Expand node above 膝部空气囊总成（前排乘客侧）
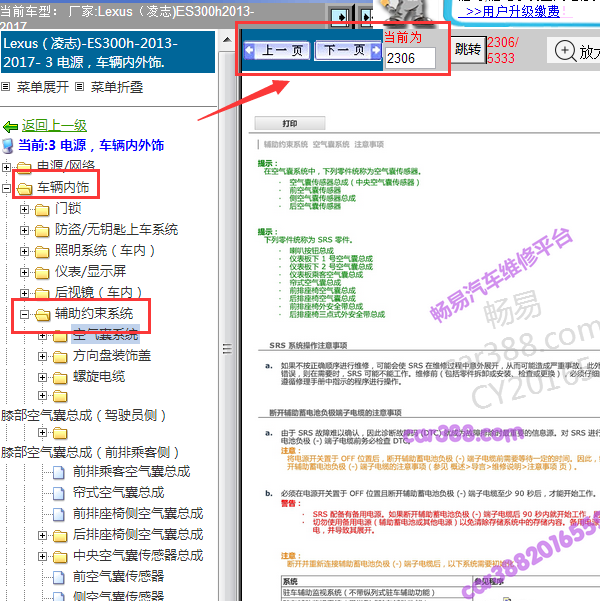The width and height of the screenshot is (600, 601). (x=42, y=432)
